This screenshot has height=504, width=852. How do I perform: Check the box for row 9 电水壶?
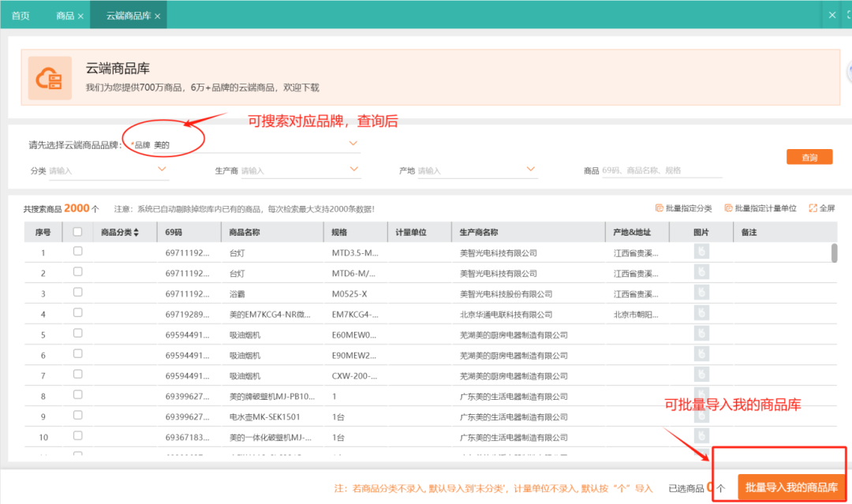pyautogui.click(x=77, y=416)
